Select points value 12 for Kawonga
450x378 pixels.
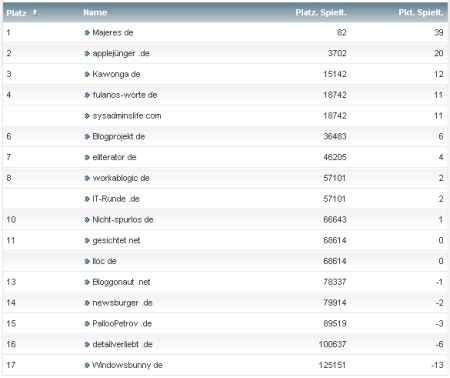pyautogui.click(x=438, y=74)
